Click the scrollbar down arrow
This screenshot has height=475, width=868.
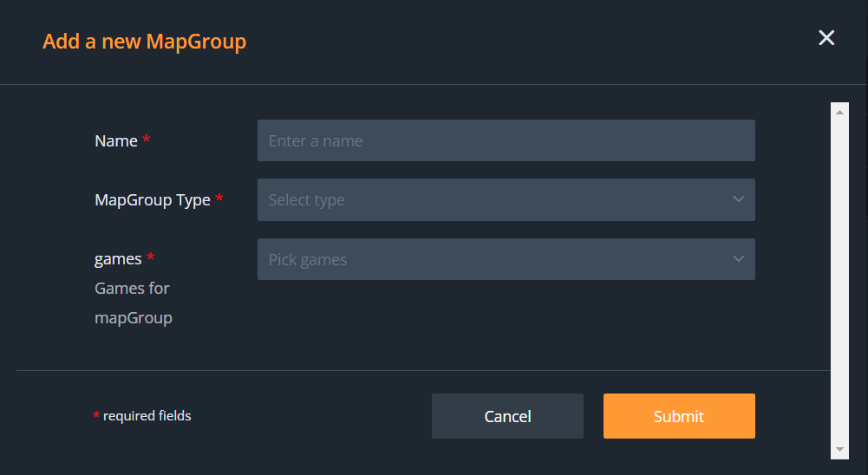pos(839,449)
